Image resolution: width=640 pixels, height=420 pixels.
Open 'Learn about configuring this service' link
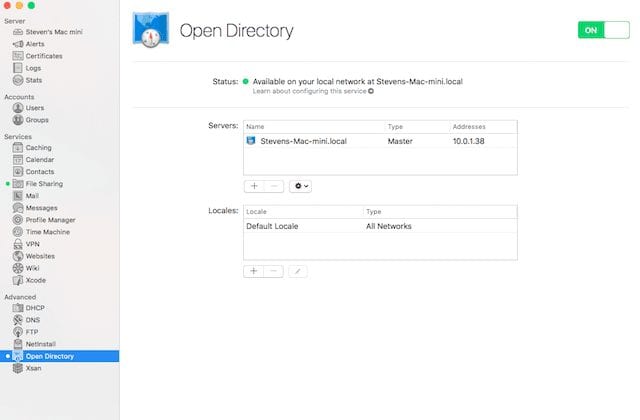pos(312,91)
